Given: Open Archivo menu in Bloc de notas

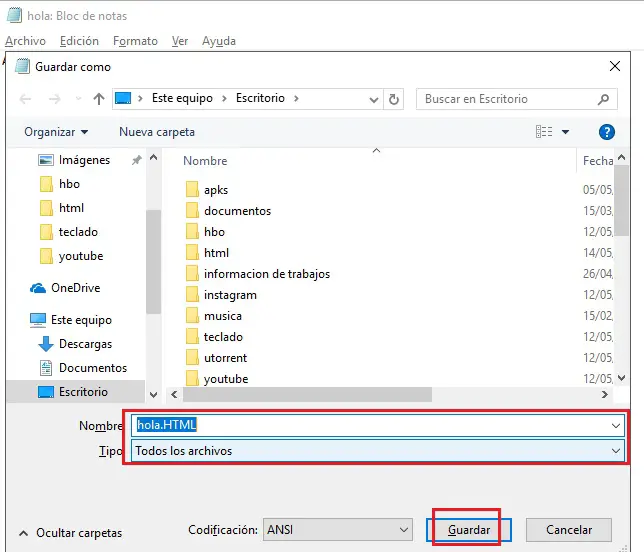Looking at the screenshot, I should coord(25,41).
